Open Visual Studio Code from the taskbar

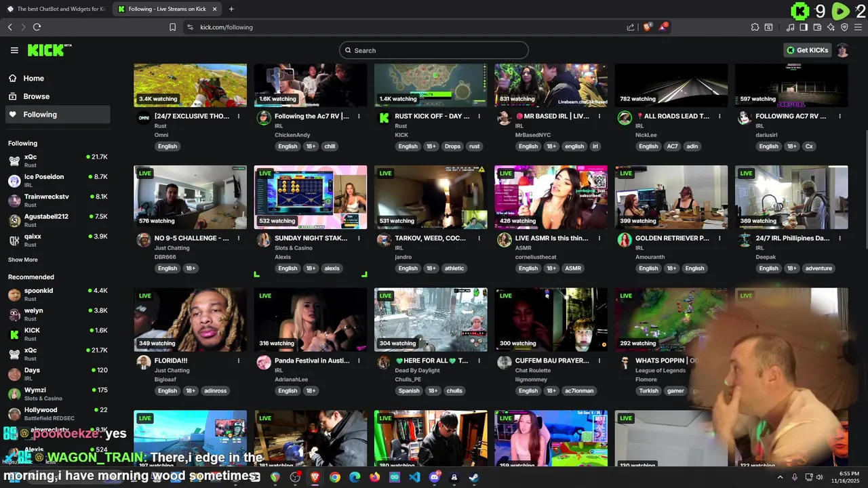click(x=414, y=477)
